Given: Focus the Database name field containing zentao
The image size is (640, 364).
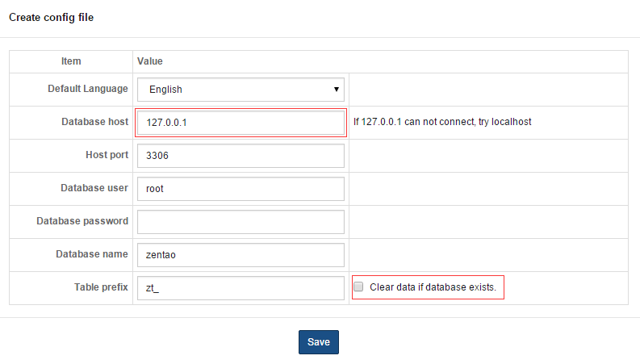Looking at the screenshot, I should [x=241, y=255].
